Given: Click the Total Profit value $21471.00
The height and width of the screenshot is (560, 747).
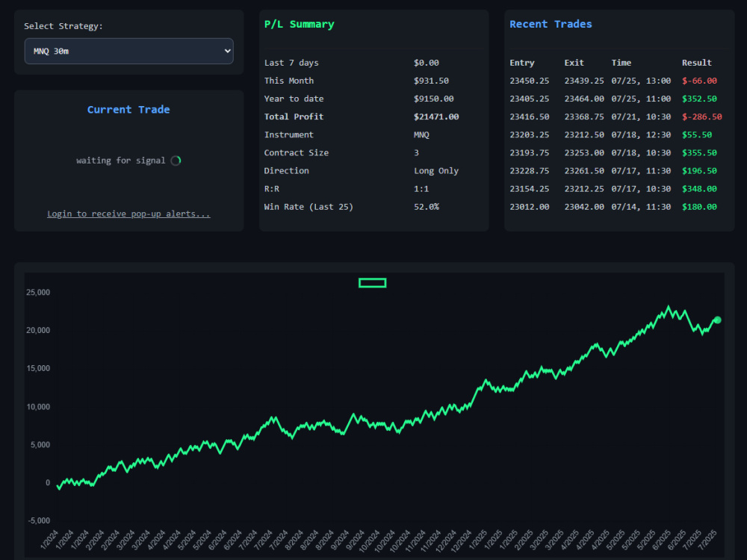Looking at the screenshot, I should 436,116.
